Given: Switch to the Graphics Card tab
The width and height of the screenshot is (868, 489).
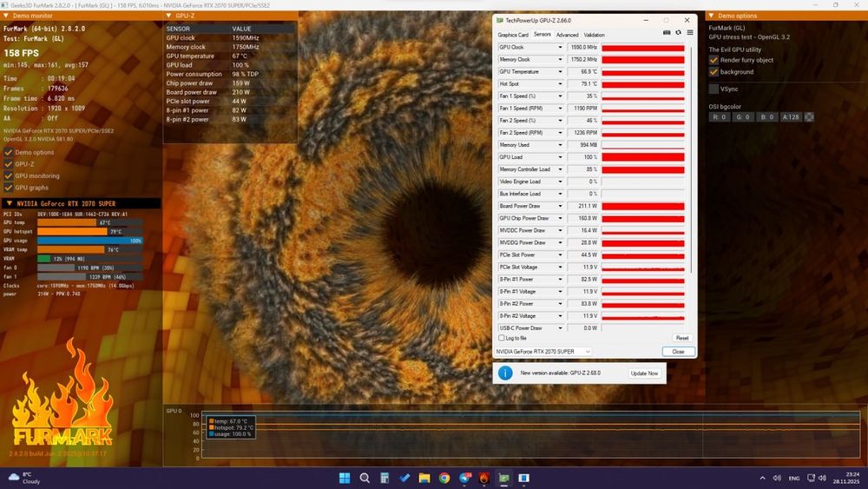Looking at the screenshot, I should [x=513, y=35].
